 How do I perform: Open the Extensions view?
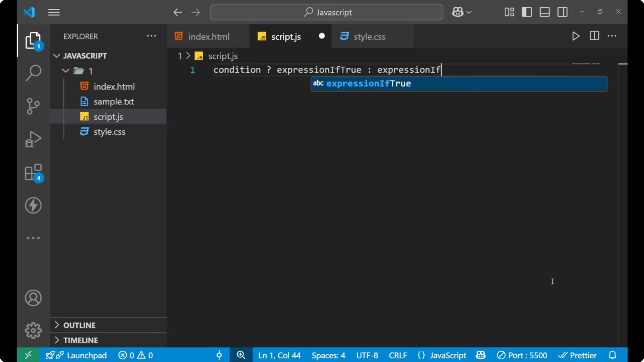click(33, 173)
